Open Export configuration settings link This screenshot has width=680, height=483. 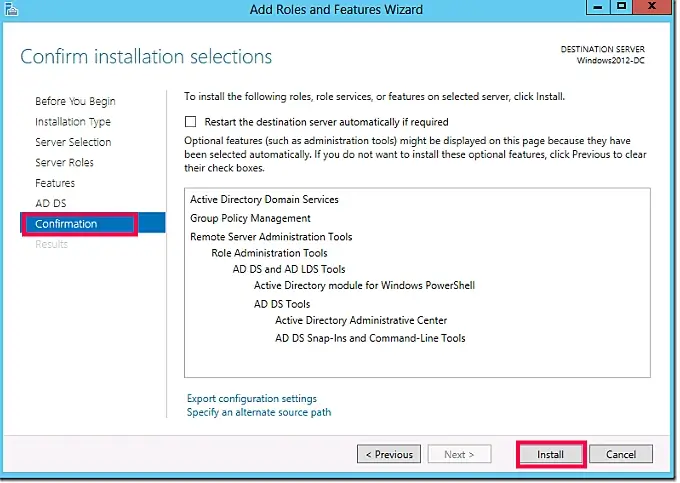(x=252, y=398)
